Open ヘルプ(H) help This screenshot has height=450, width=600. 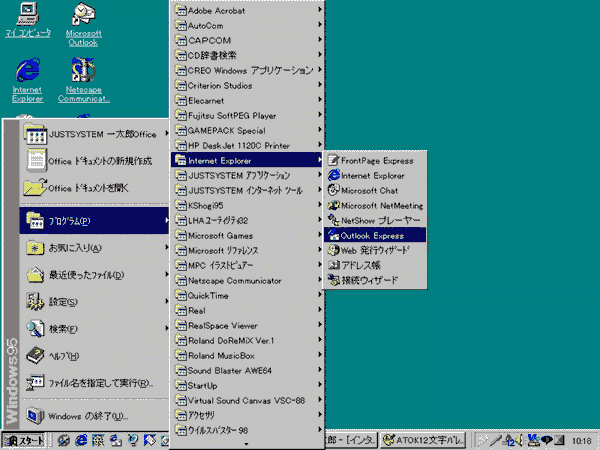pos(94,356)
